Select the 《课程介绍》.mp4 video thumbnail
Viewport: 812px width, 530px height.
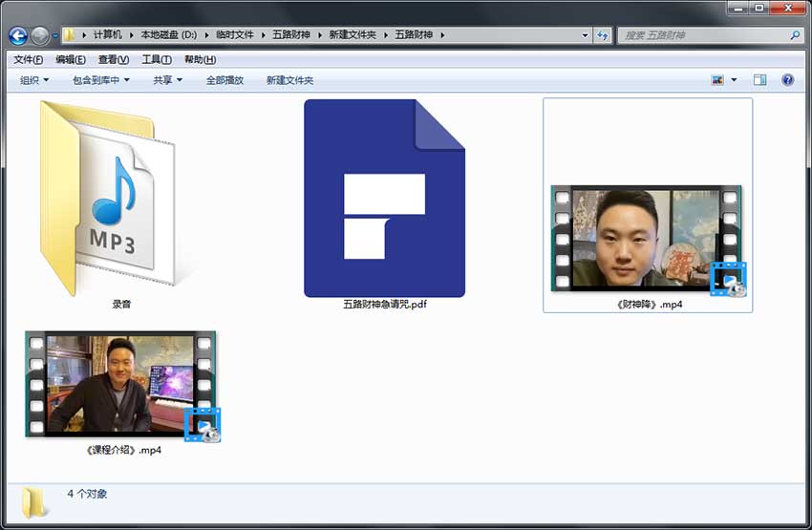(x=122, y=386)
